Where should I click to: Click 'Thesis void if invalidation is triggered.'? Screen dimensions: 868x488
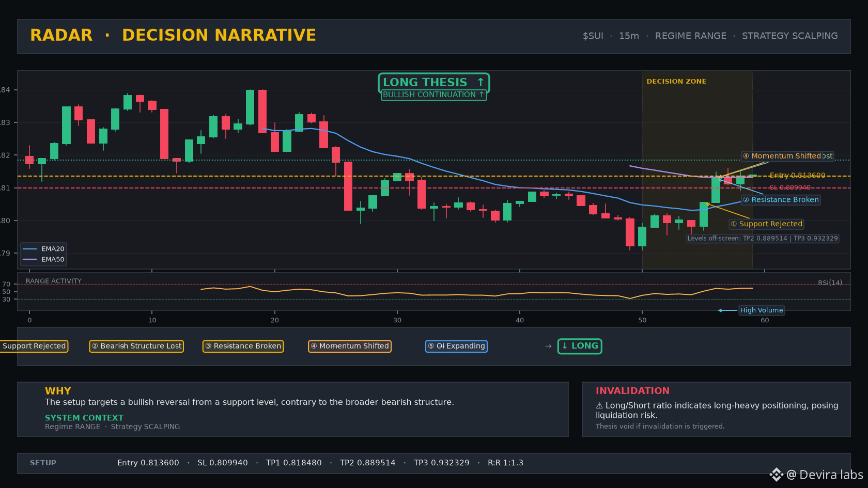[x=660, y=427]
